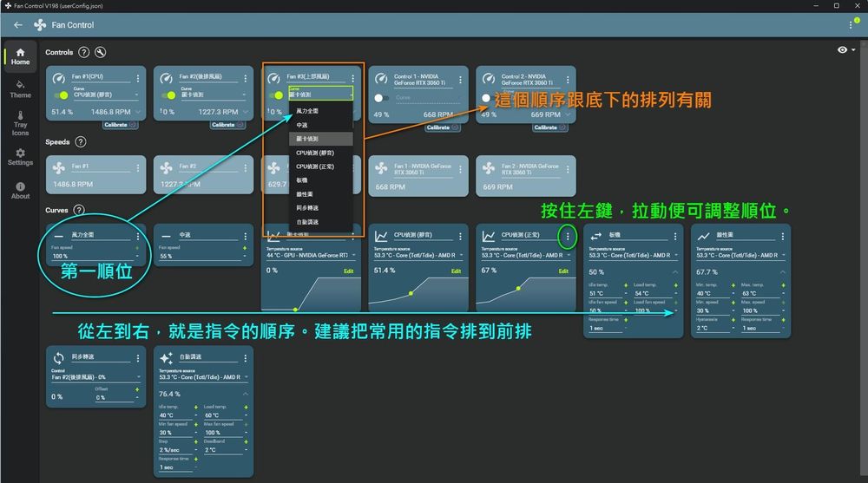Open the CPU偵測 (靜音) curve options menu
Viewport: 868px width, 483px height.
click(460, 236)
